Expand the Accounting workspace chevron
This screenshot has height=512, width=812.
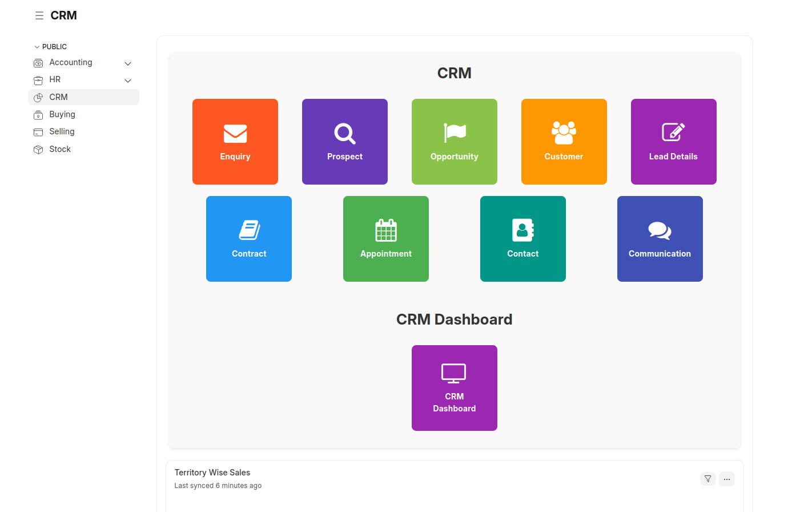point(127,63)
